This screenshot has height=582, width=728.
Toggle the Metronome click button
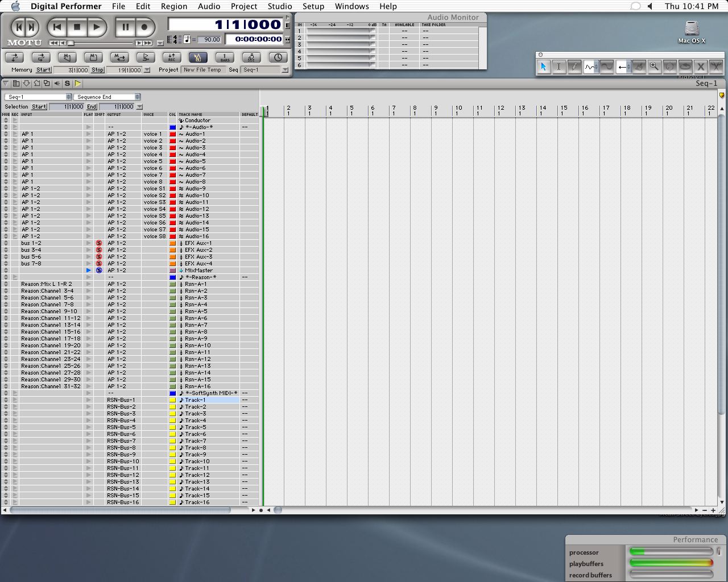[x=198, y=57]
